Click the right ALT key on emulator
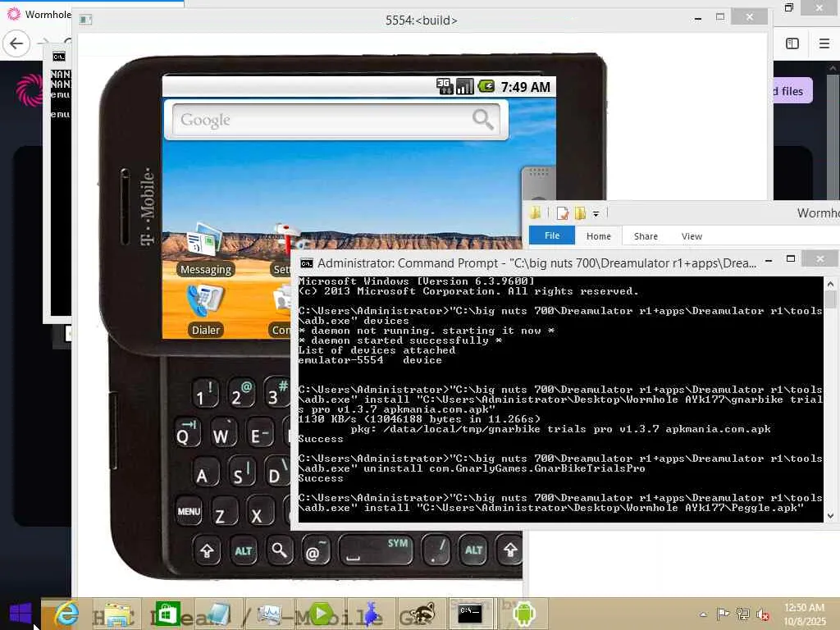 click(473, 550)
